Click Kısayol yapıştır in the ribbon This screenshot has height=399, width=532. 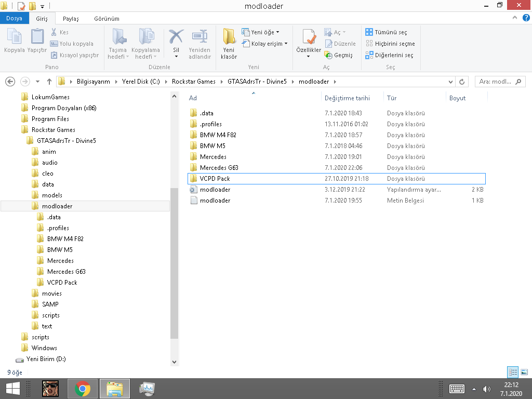coord(75,55)
